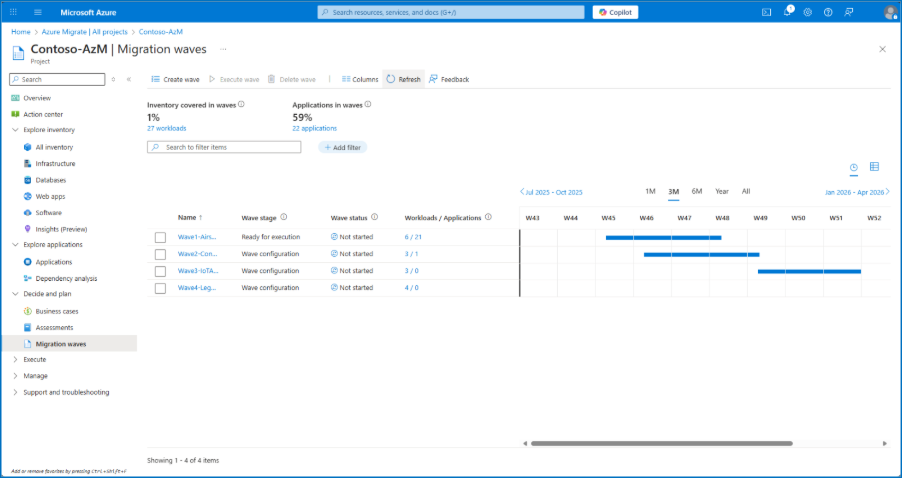The height and width of the screenshot is (478, 903).
Task: Open the notifications bell
Action: (x=787, y=12)
